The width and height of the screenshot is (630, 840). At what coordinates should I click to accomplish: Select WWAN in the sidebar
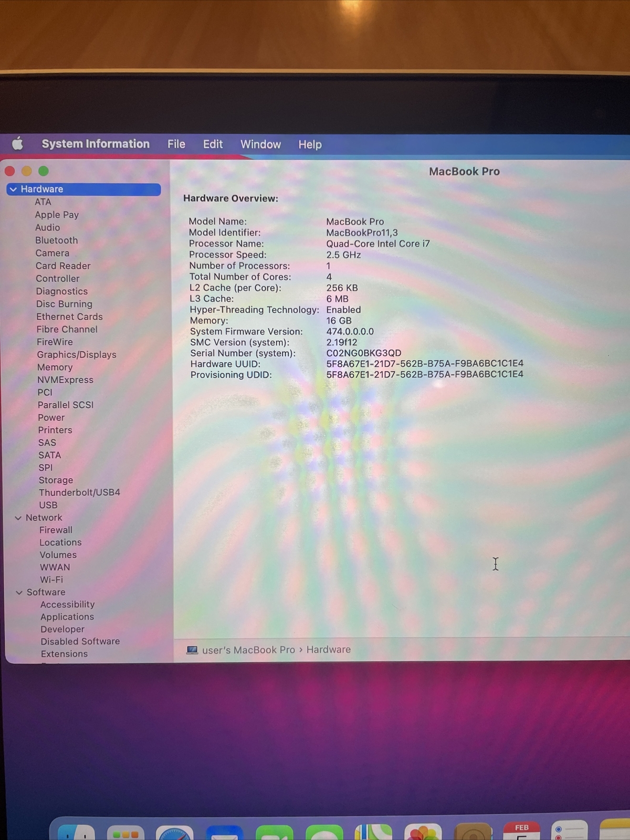55,568
